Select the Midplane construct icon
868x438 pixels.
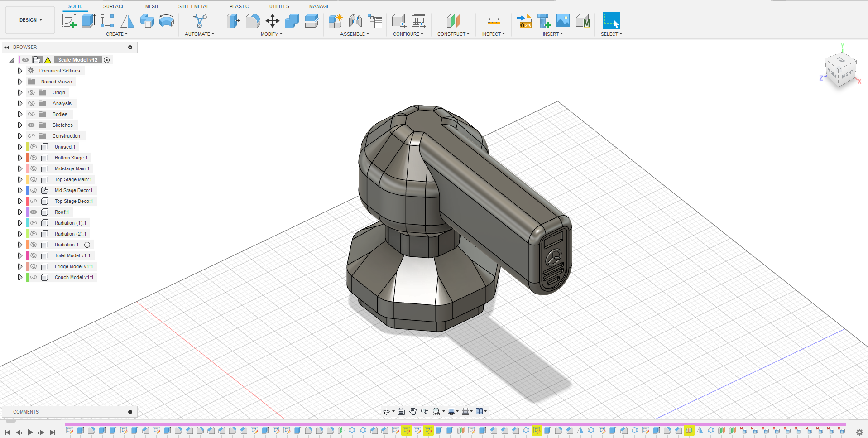[x=453, y=21]
